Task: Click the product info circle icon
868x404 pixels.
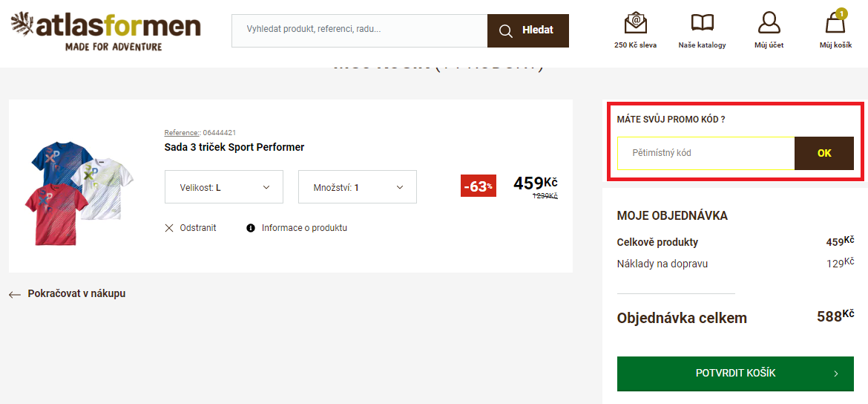Action: tap(251, 228)
